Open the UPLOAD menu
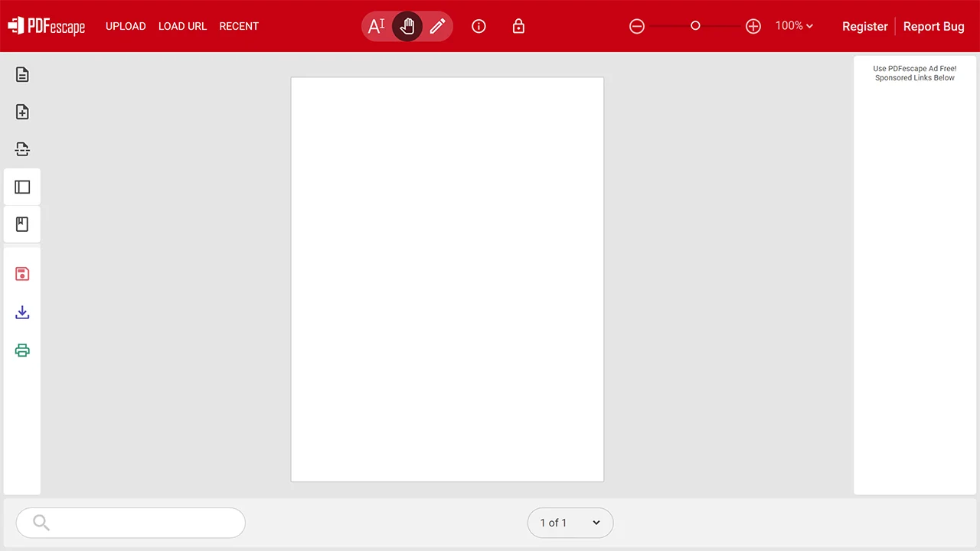The image size is (980, 551). (126, 26)
